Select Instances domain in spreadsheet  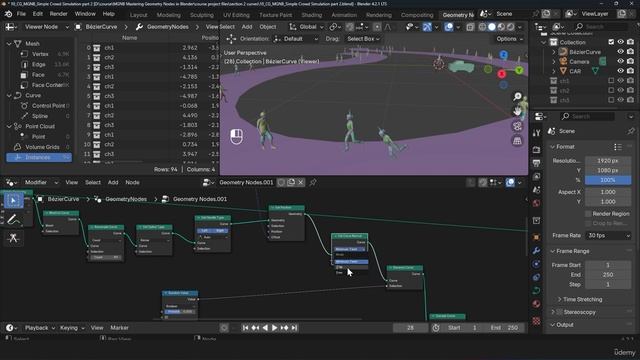(x=39, y=158)
